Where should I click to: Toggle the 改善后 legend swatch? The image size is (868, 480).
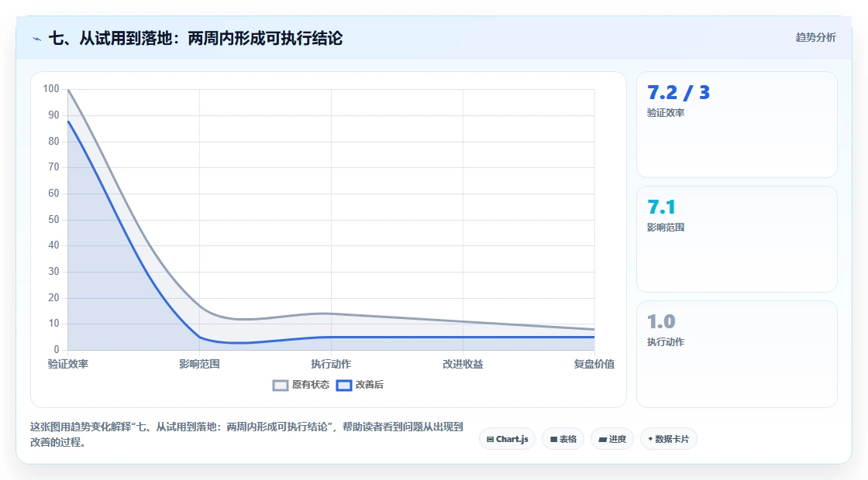pyautogui.click(x=344, y=385)
